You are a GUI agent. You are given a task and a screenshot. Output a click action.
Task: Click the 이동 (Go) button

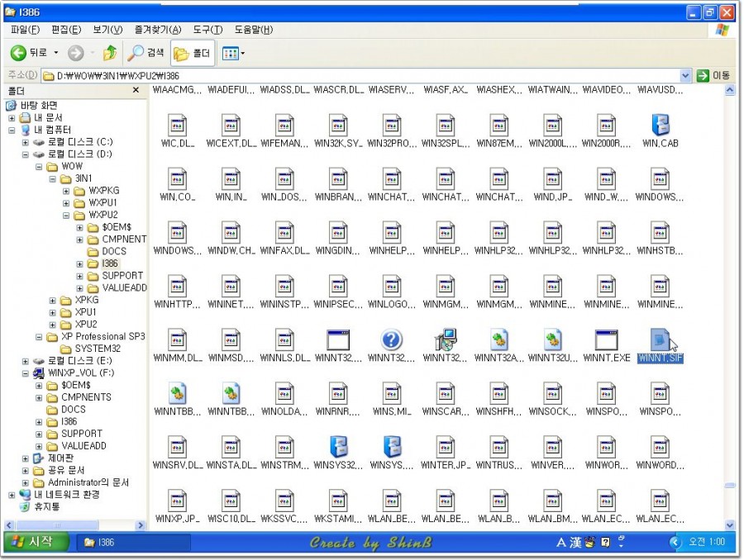coord(713,75)
